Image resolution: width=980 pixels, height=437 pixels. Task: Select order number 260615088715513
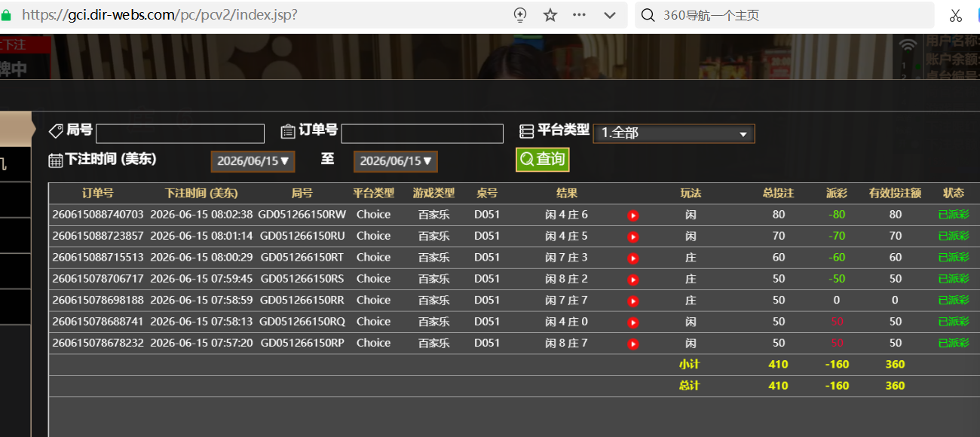(x=98, y=257)
